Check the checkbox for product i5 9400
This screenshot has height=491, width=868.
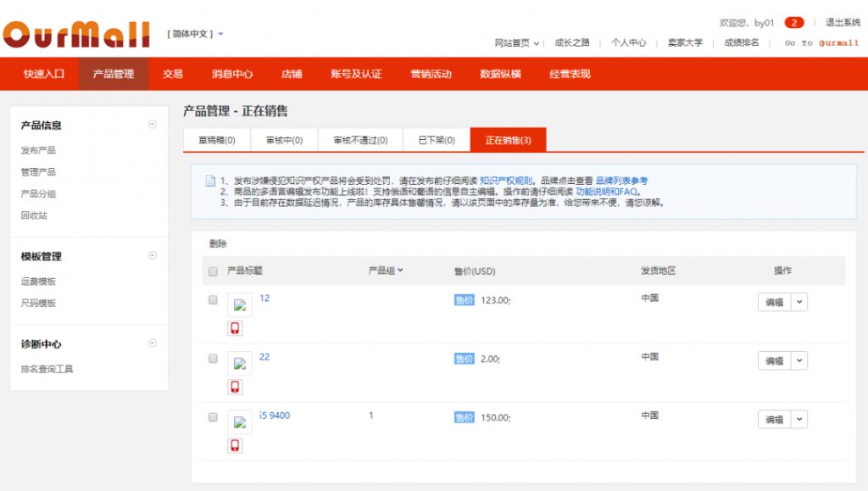(213, 416)
